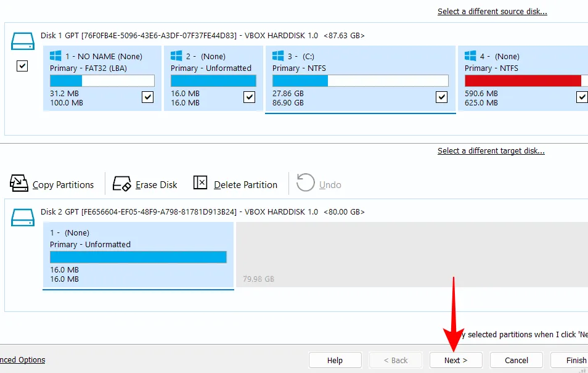Click the Help button
588x373 pixels.
pyautogui.click(x=335, y=360)
